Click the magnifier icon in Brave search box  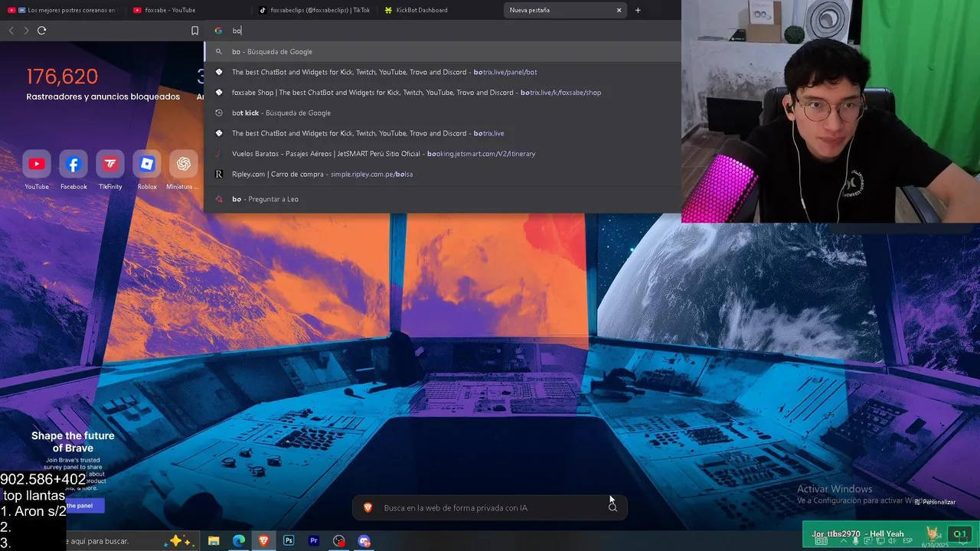pos(612,507)
